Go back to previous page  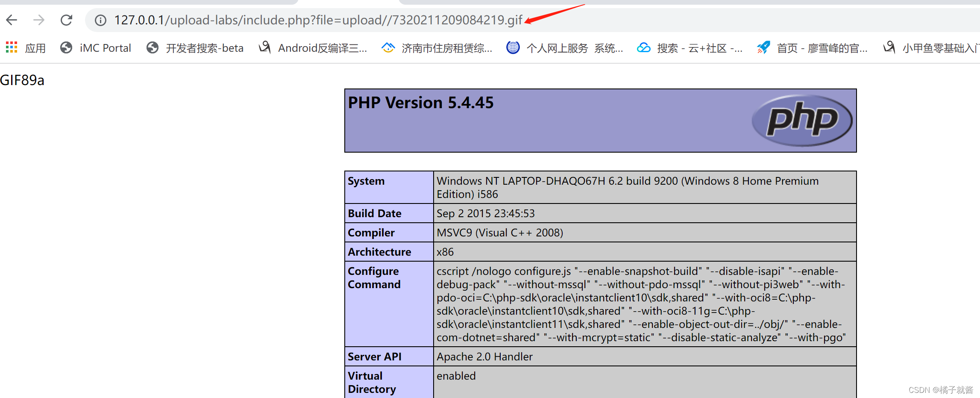click(x=12, y=20)
